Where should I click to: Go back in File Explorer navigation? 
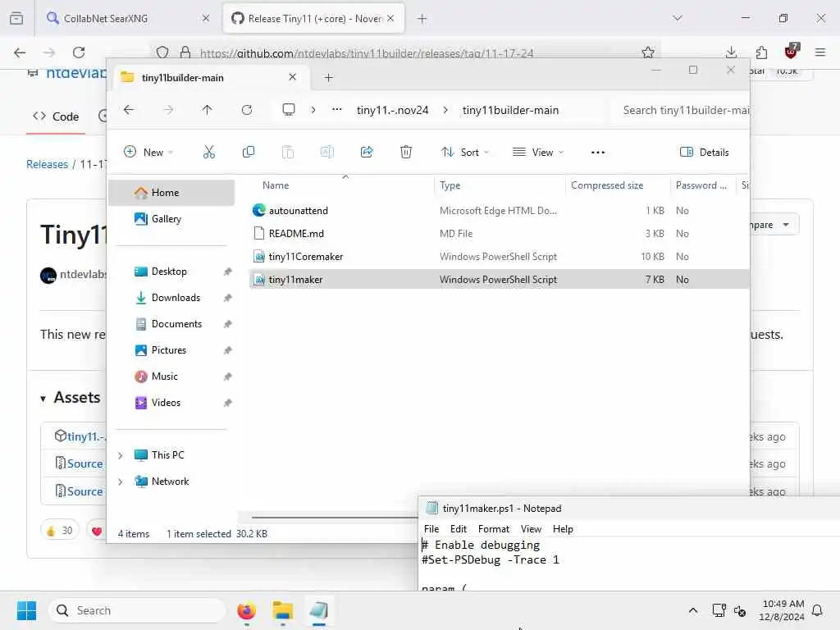pos(129,110)
